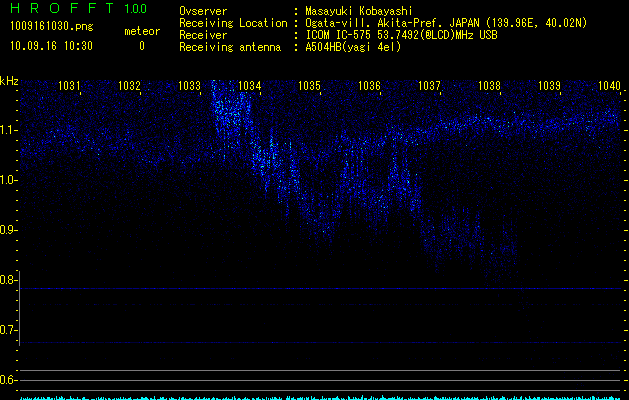Click the 1037 time marker
Image resolution: width=629 pixels, height=400 pixels.
(429, 85)
